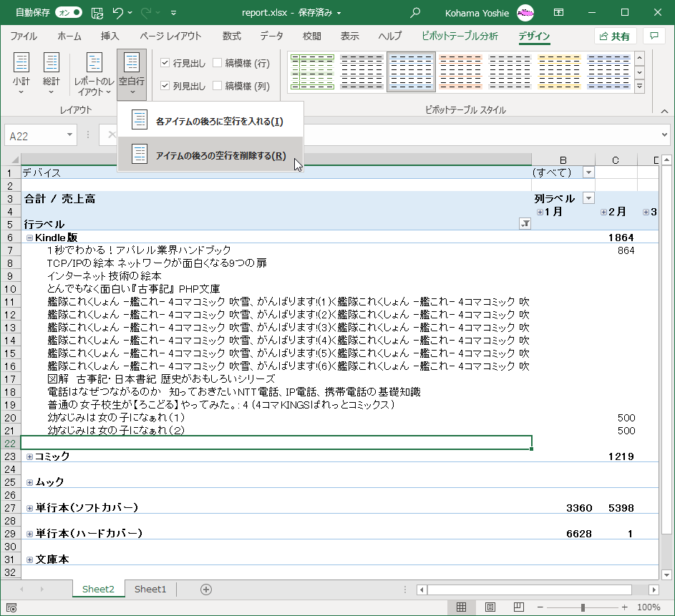Click zoom out minus button
The width and height of the screenshot is (675, 616).
pyautogui.click(x=540, y=607)
